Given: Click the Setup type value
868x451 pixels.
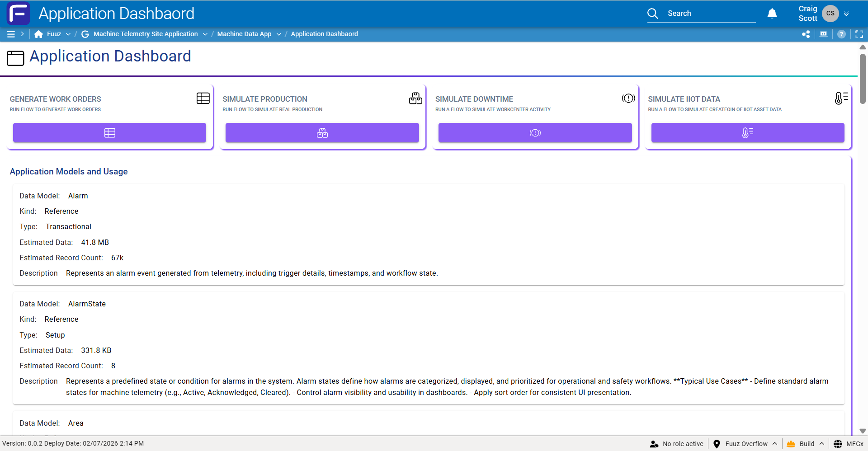Looking at the screenshot, I should coord(55,335).
